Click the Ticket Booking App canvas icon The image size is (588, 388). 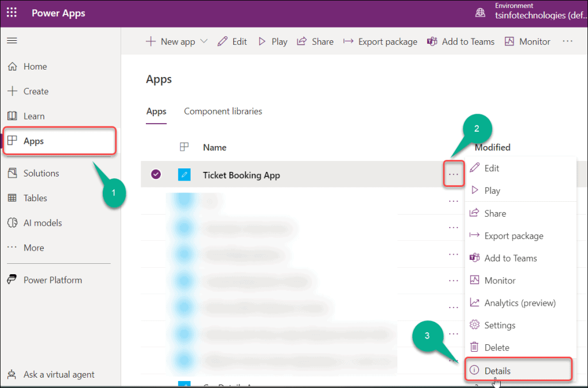pos(184,175)
